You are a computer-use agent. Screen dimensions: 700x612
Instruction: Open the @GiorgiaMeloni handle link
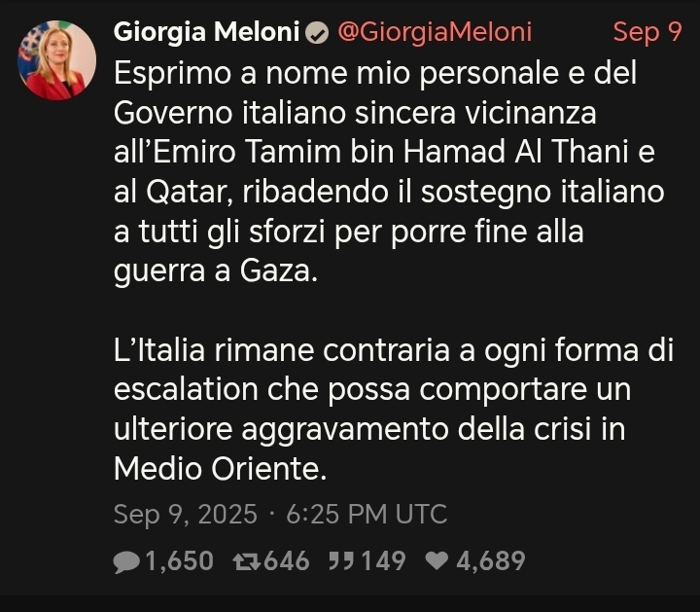click(x=434, y=32)
